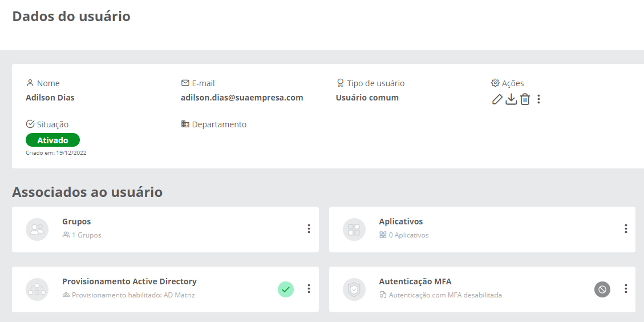Click the trash delete user icon
The height and width of the screenshot is (322, 644).
pos(525,99)
